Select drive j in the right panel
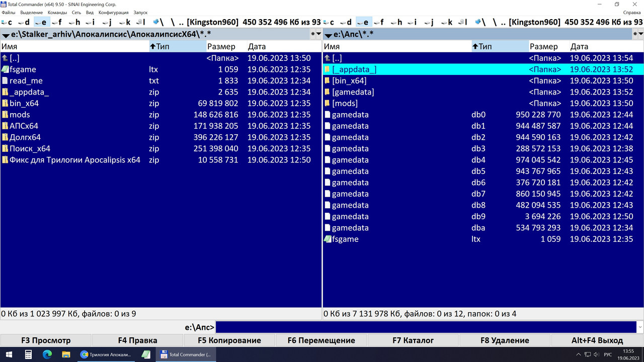Image resolution: width=644 pixels, height=362 pixels. [429, 22]
